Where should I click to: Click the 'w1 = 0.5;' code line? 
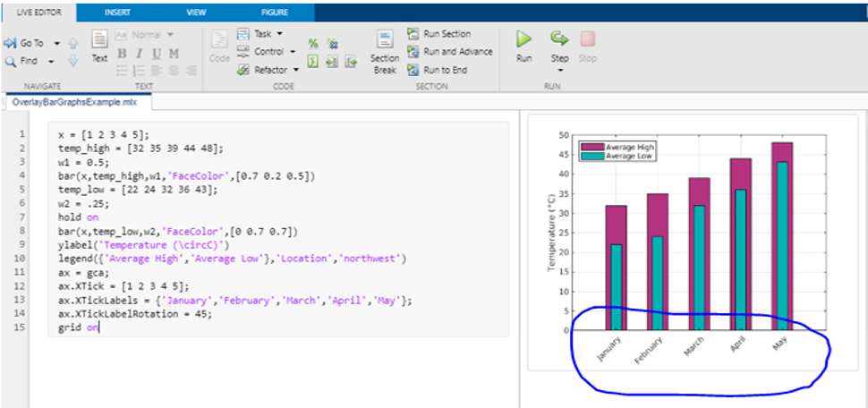coord(83,162)
